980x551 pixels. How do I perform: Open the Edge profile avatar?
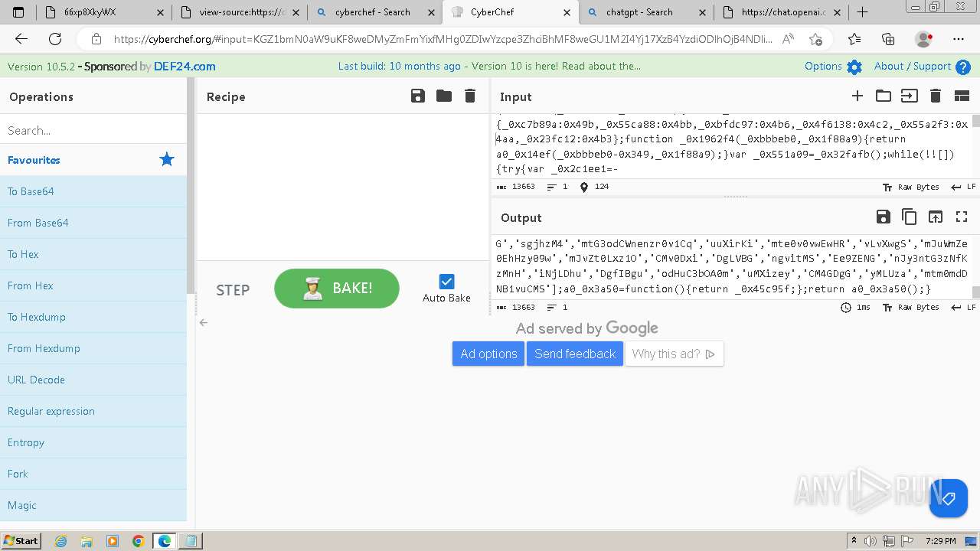tap(924, 39)
